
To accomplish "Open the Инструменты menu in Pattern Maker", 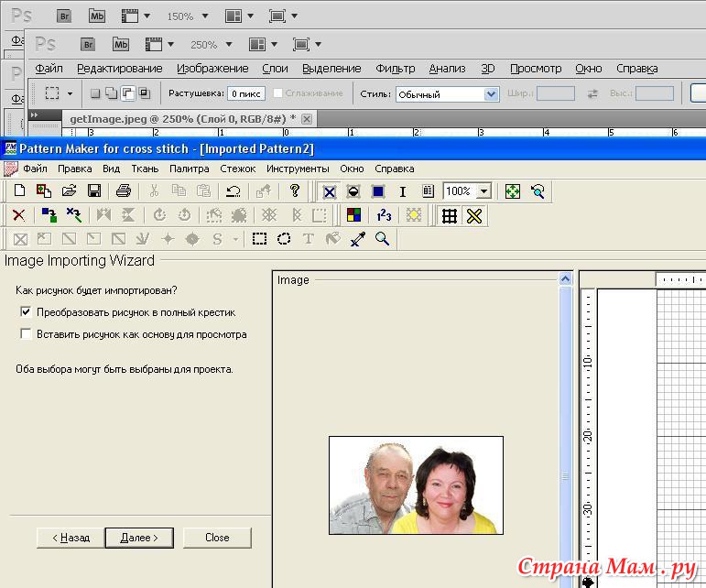I will click(298, 169).
